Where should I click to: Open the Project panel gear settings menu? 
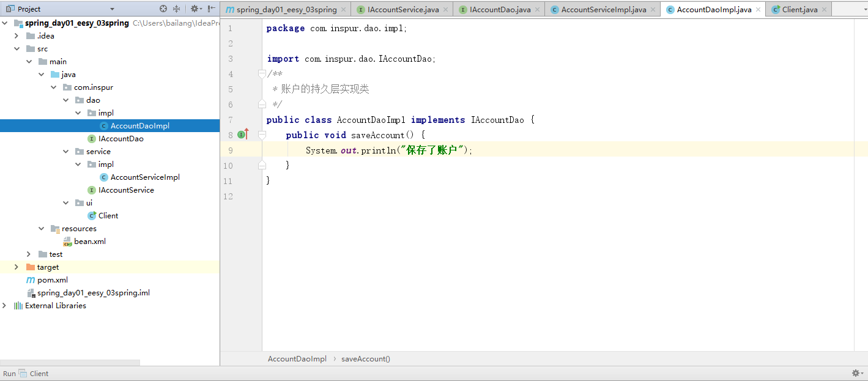tap(196, 9)
